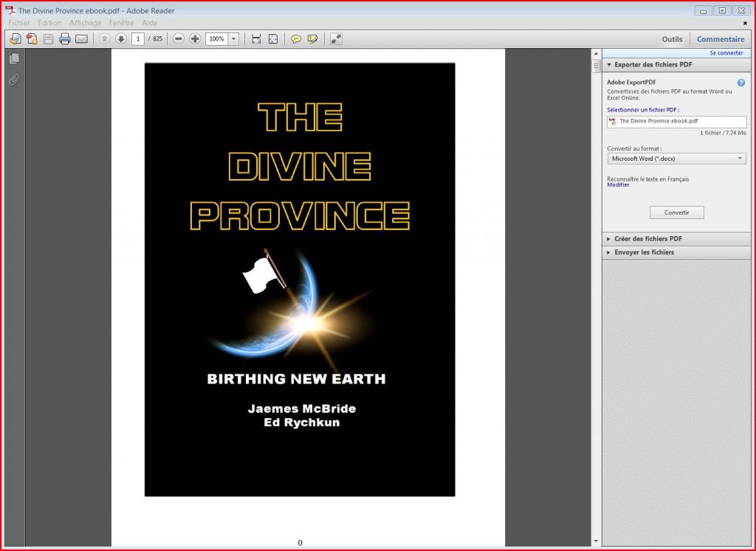
Task: Add a sticky note comment
Action: [x=296, y=39]
